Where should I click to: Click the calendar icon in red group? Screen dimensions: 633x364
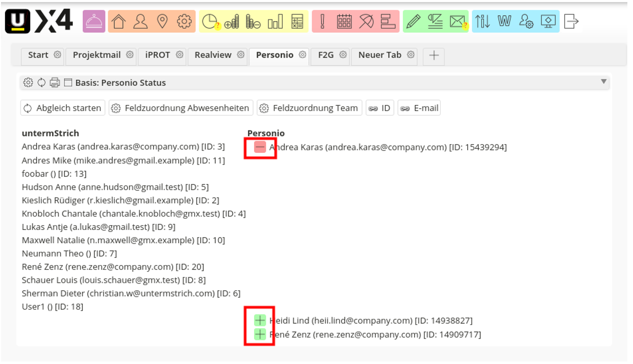click(344, 21)
